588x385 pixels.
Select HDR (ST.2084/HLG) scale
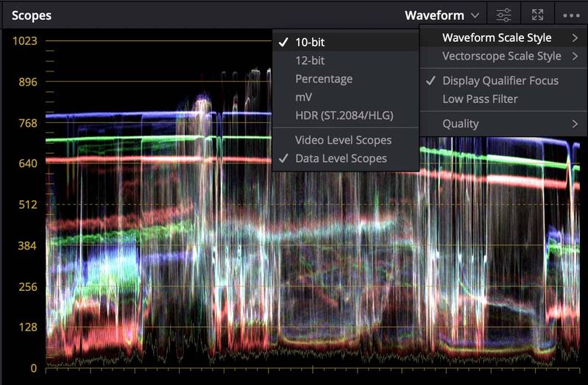(x=344, y=116)
